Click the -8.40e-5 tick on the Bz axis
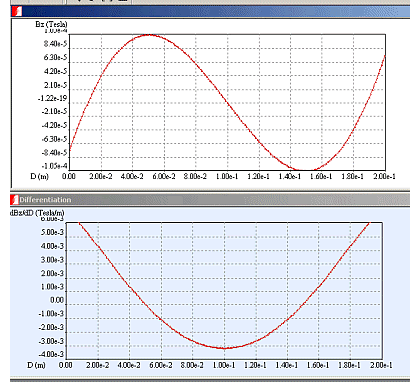This screenshot has height=392, width=410. coord(54,152)
